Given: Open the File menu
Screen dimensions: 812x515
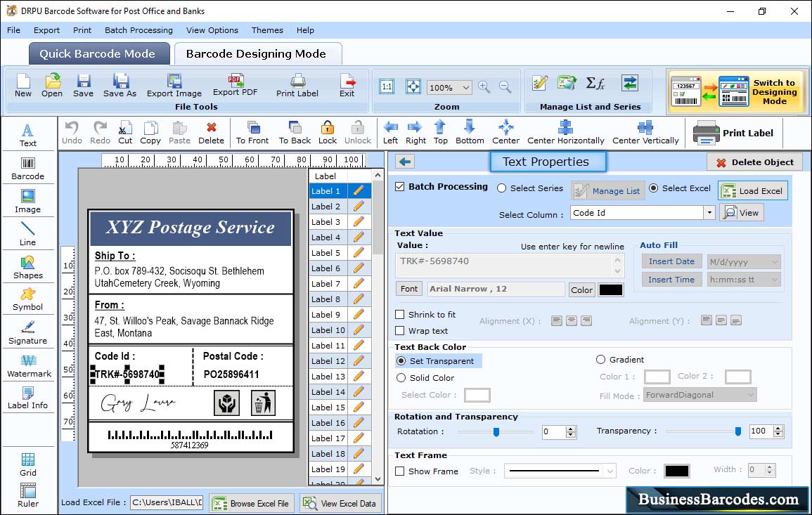Looking at the screenshot, I should point(13,30).
